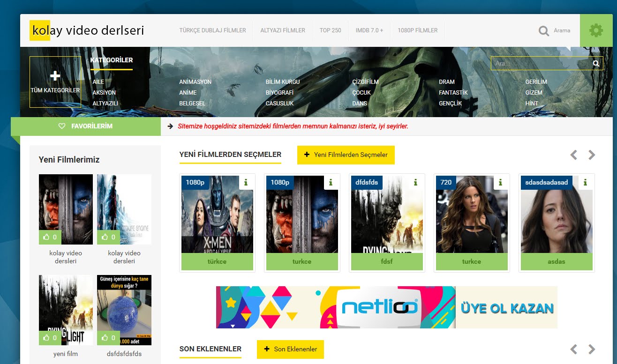Select the BİYOGRAFİ category
This screenshot has width=617, height=364.
point(279,93)
